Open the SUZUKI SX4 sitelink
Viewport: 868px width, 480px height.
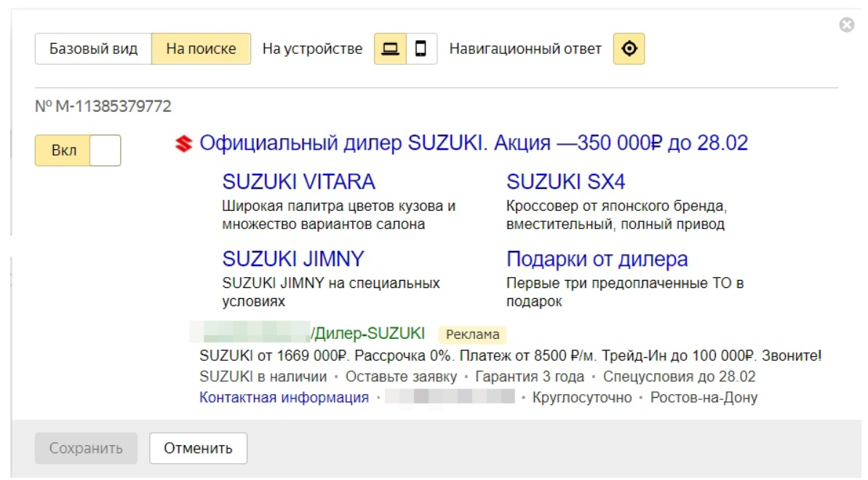click(x=565, y=182)
